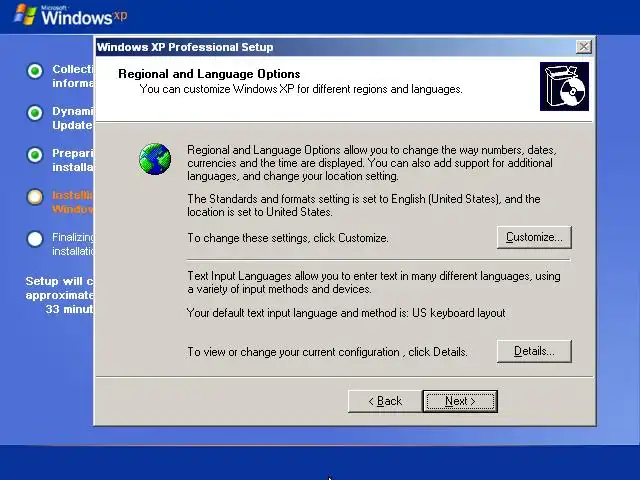The width and height of the screenshot is (640, 480).
Task: Open the Details... configuration button
Action: [534, 351]
